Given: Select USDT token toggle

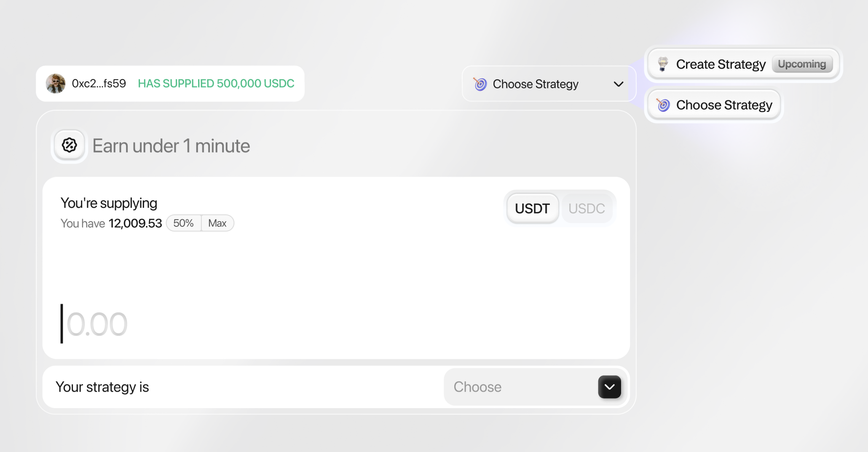Looking at the screenshot, I should (x=533, y=208).
